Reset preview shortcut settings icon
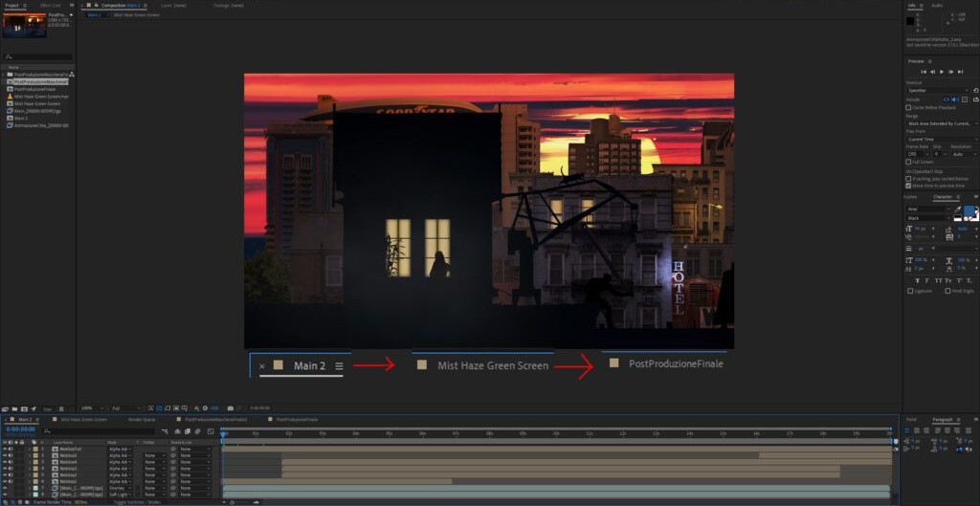Viewport: 980px width, 506px height. (975, 90)
